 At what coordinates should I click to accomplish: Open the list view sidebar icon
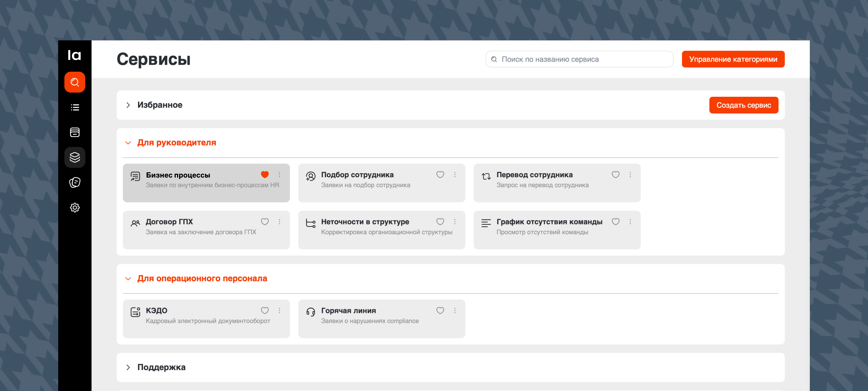point(74,107)
